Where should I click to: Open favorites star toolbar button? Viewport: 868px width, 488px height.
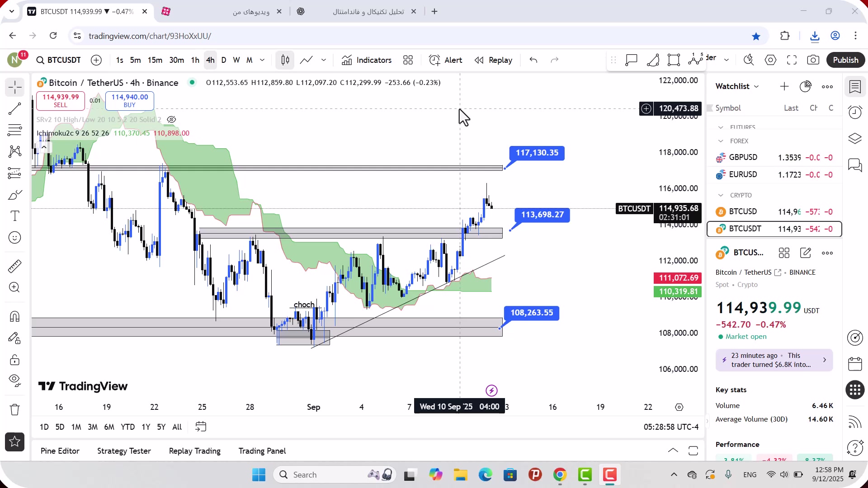pyautogui.click(x=14, y=442)
